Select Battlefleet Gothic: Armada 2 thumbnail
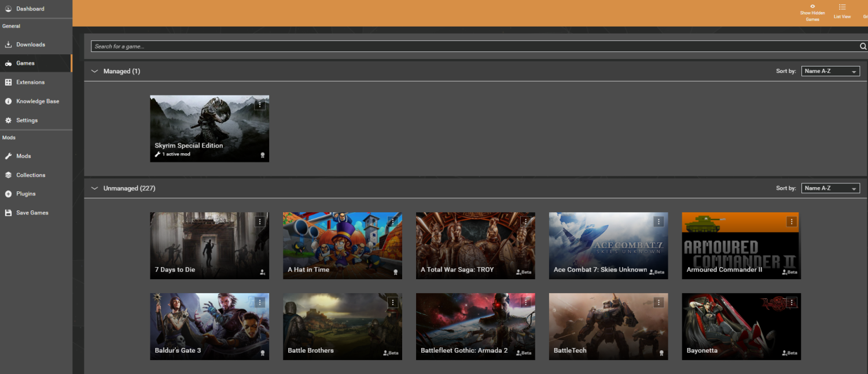 coord(476,326)
